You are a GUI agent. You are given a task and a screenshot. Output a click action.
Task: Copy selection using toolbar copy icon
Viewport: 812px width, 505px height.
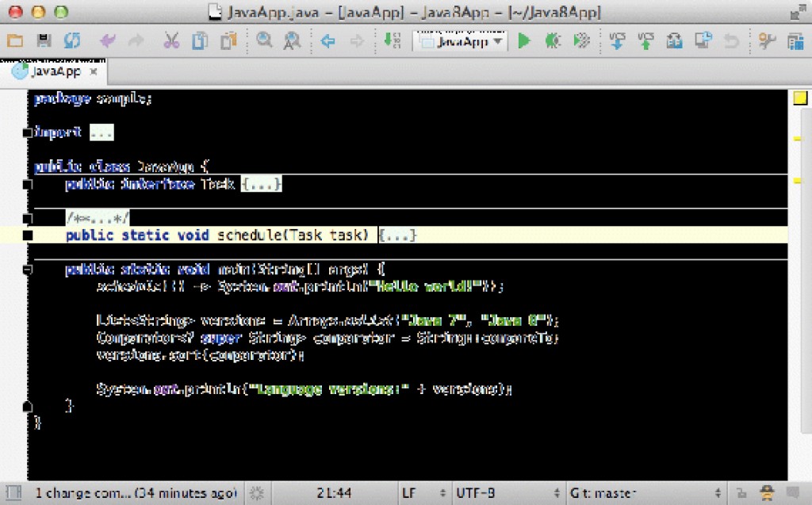click(x=200, y=40)
